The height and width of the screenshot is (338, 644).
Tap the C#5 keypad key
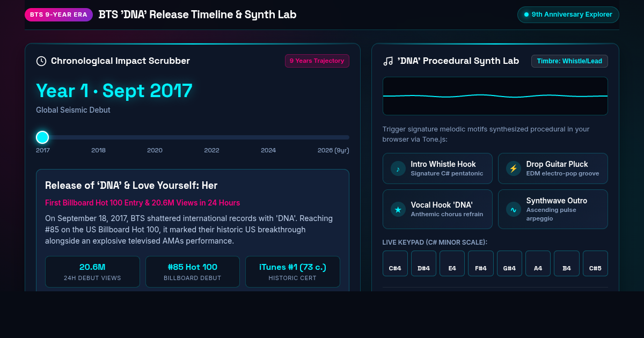595,263
